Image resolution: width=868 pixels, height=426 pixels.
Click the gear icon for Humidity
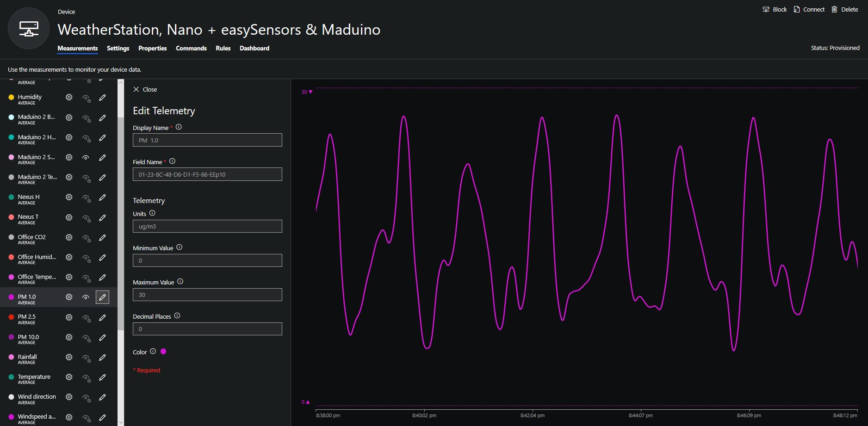69,98
